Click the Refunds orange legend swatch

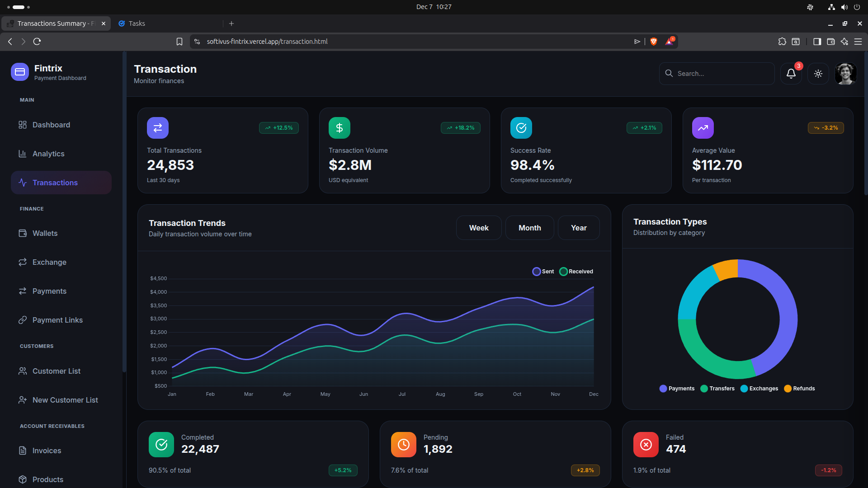[x=788, y=389]
